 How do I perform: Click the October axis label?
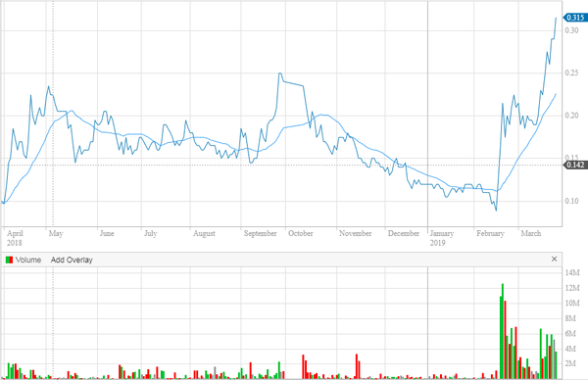[x=301, y=233]
